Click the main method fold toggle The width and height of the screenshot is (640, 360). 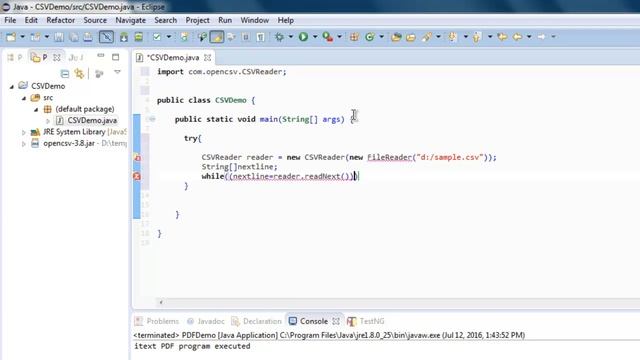click(x=152, y=119)
